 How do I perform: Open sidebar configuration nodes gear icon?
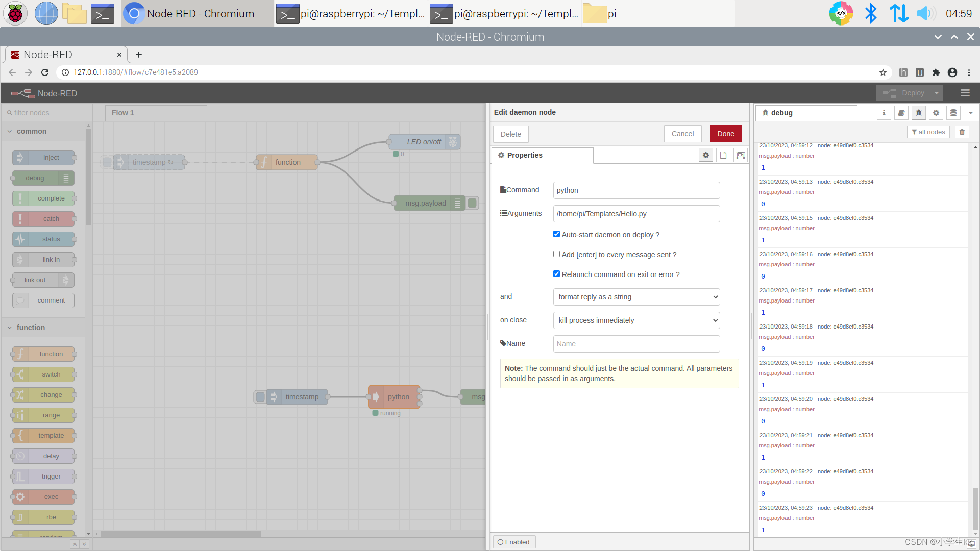pos(936,113)
